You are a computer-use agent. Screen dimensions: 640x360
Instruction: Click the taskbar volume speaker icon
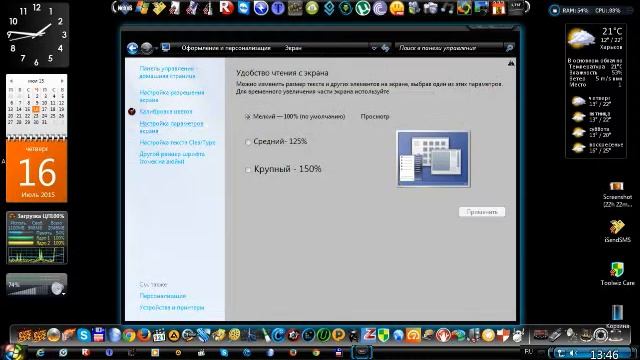pyautogui.click(x=573, y=353)
